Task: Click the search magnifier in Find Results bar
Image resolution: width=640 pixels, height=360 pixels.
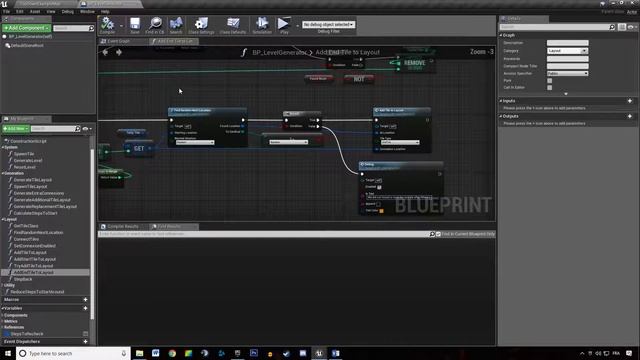Action: coord(432,234)
